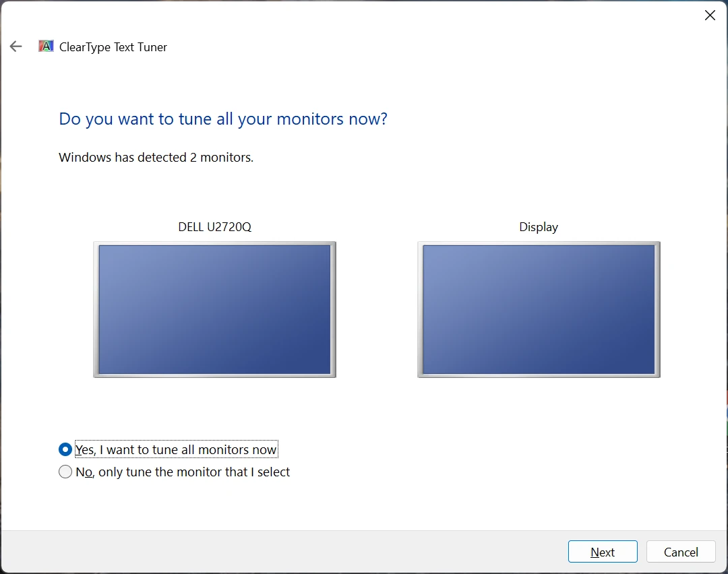This screenshot has width=728, height=574.
Task: Close the ClearType Text Tuner window
Action: [710, 15]
